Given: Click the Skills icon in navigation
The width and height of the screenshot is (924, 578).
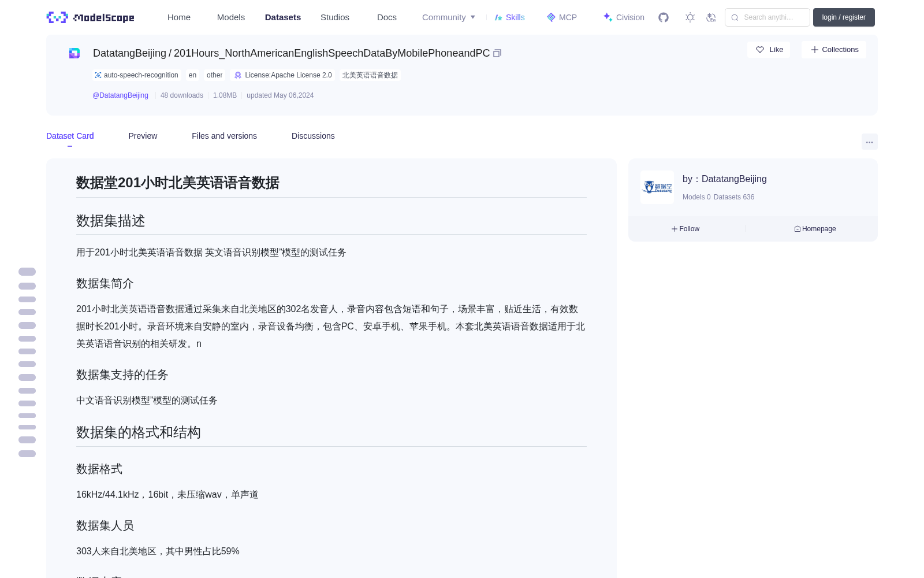Looking at the screenshot, I should click(498, 17).
